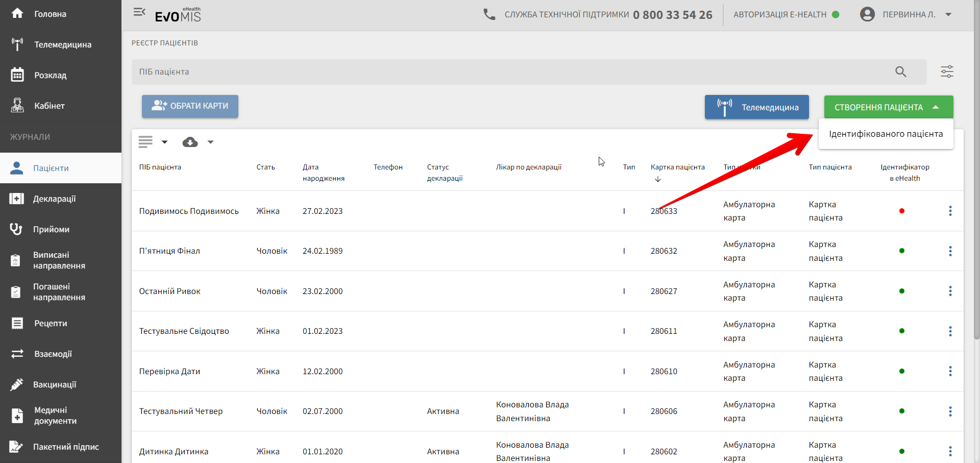The image size is (980, 463).
Task: Sort by Картка пацієнта column header
Action: click(x=677, y=167)
